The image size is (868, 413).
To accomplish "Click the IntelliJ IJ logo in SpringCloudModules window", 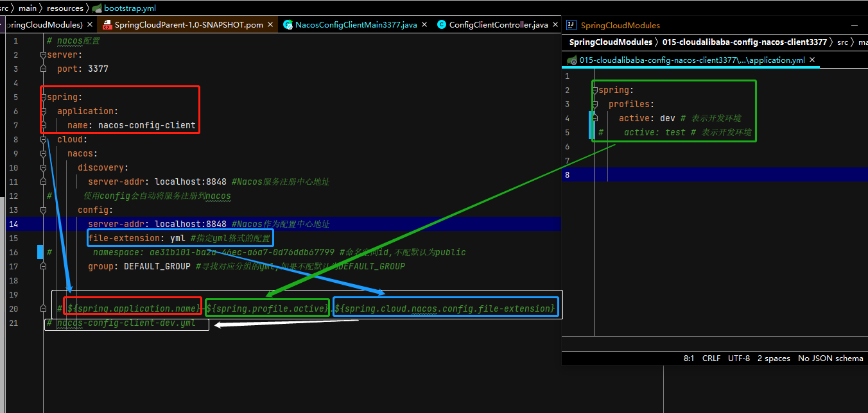I will (x=570, y=25).
